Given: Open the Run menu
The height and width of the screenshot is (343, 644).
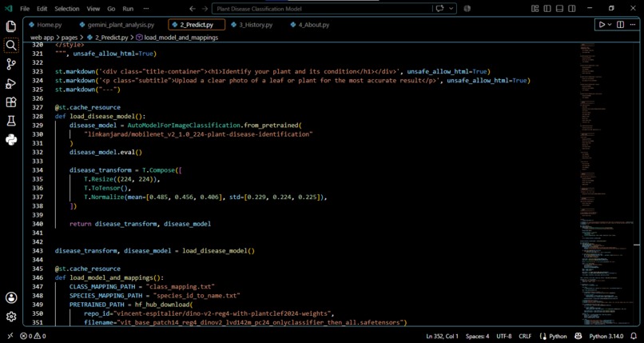Looking at the screenshot, I should (128, 9).
